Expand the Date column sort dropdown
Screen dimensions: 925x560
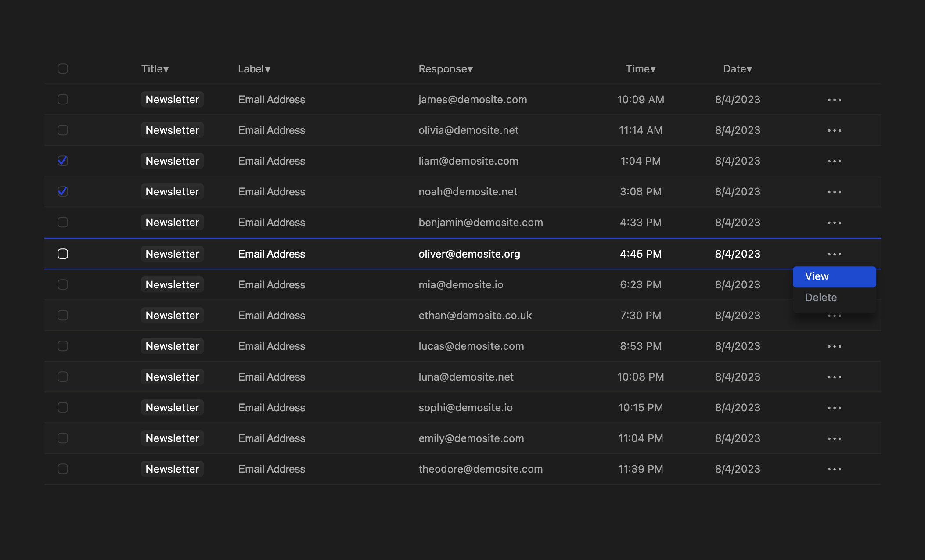point(738,69)
